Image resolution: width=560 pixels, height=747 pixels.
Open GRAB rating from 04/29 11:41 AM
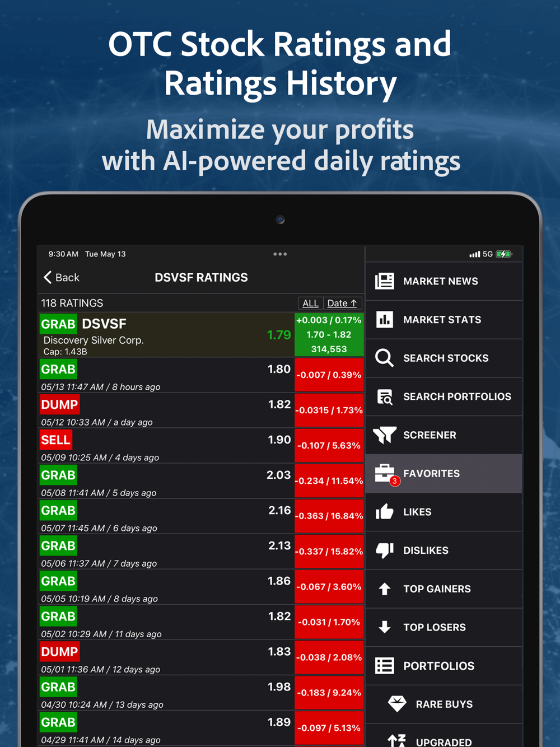coord(200,728)
